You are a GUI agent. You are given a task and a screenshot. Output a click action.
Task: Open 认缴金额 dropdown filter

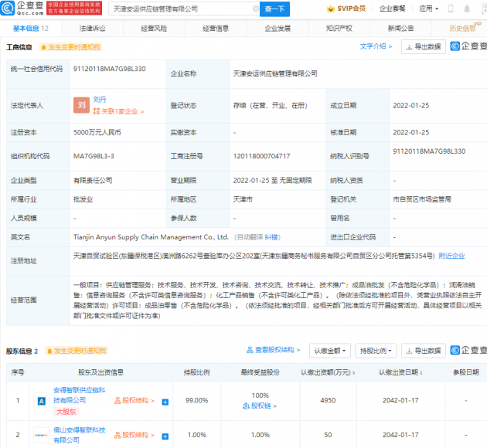pyautogui.click(x=330, y=351)
